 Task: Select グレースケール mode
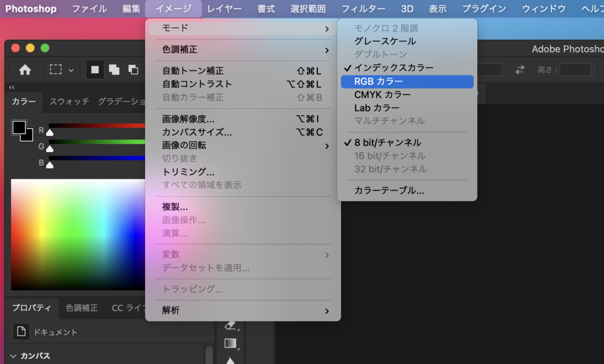tap(407, 41)
